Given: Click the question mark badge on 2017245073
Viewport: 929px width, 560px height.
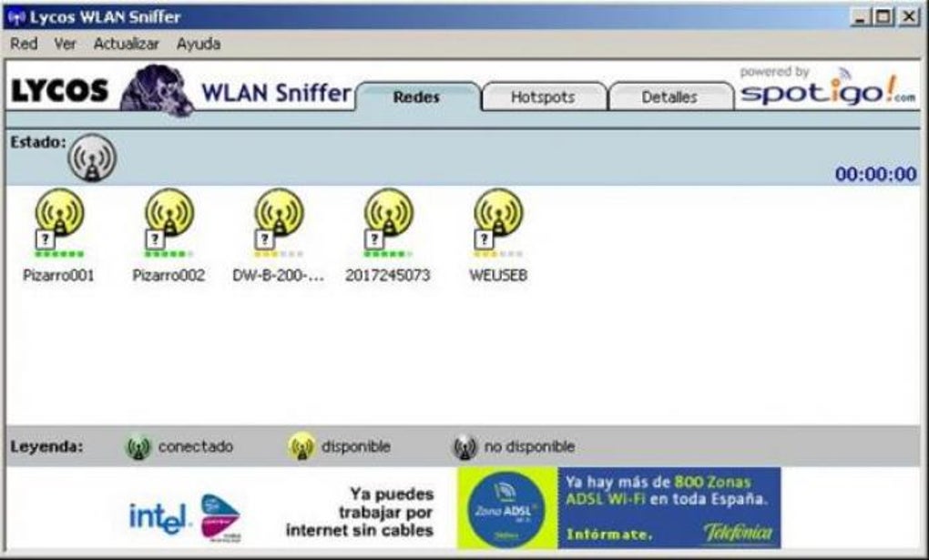Looking at the screenshot, I should click(373, 239).
